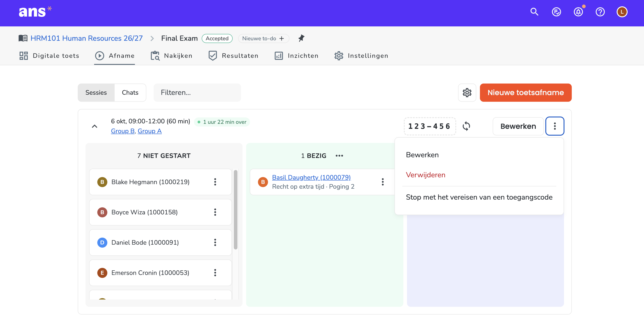
Task: Add a Nieuwe to-do
Action: click(x=263, y=38)
